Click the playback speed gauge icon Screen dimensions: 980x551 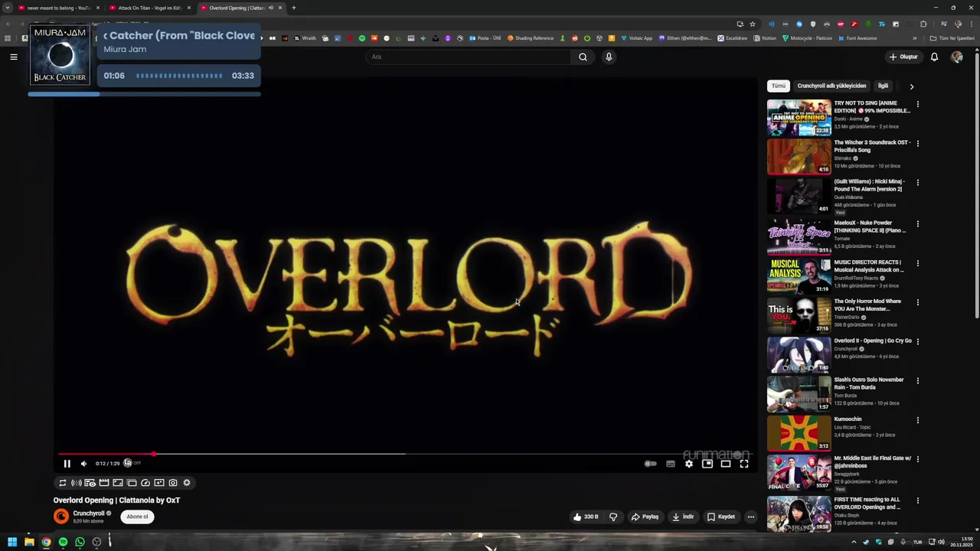(x=145, y=483)
